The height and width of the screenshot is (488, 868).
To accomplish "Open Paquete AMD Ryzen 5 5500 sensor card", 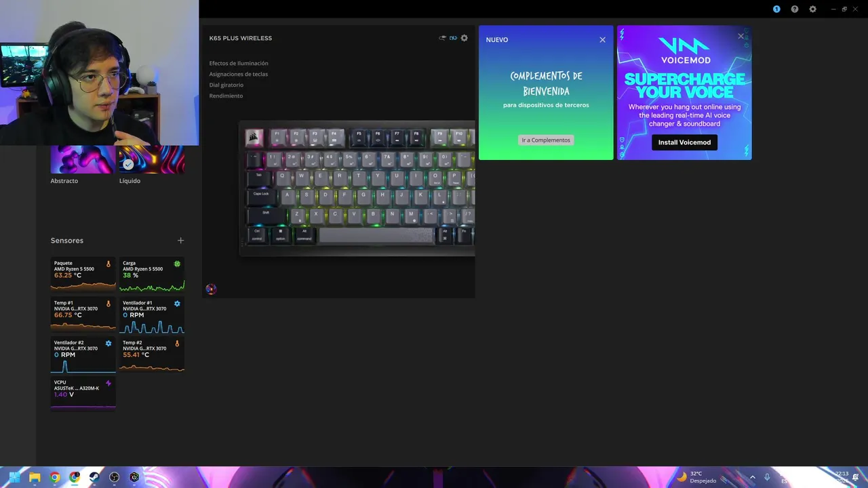I will [83, 274].
